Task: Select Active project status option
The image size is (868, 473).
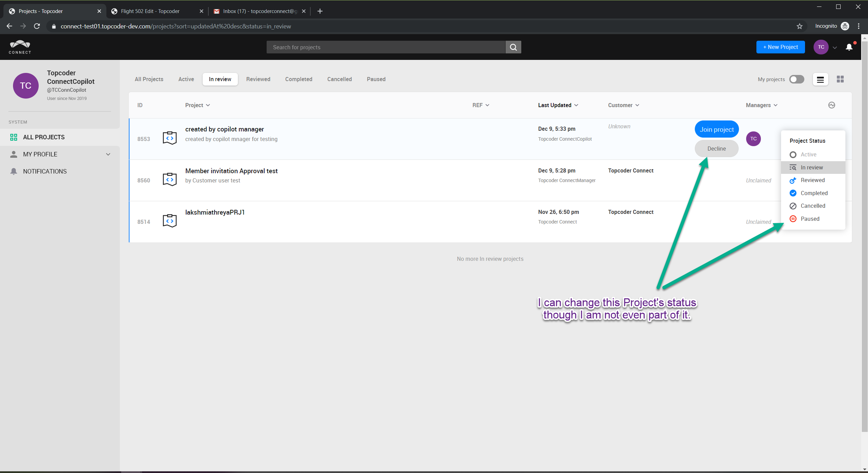Action: coord(808,155)
